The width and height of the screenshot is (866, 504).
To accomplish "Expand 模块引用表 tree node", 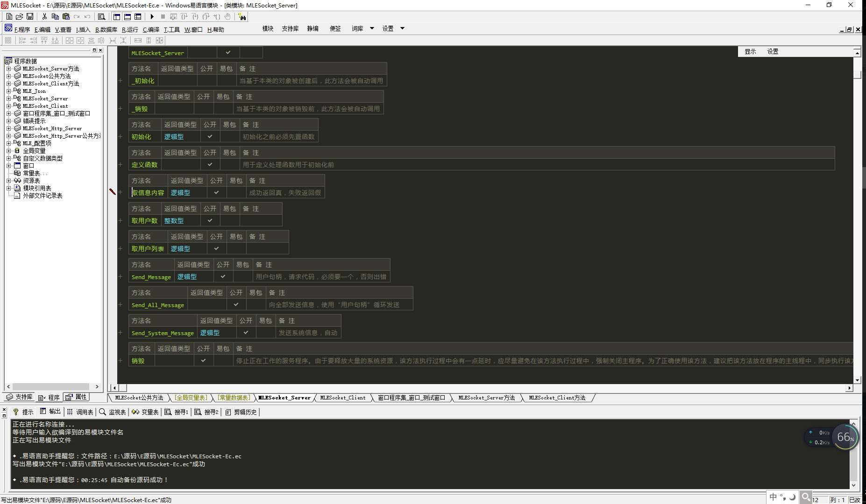I will point(8,188).
